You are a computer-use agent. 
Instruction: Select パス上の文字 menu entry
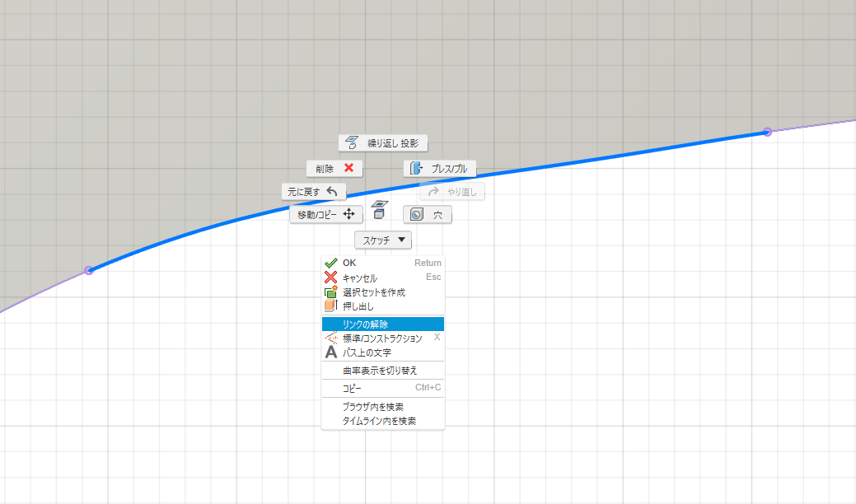(x=383, y=352)
